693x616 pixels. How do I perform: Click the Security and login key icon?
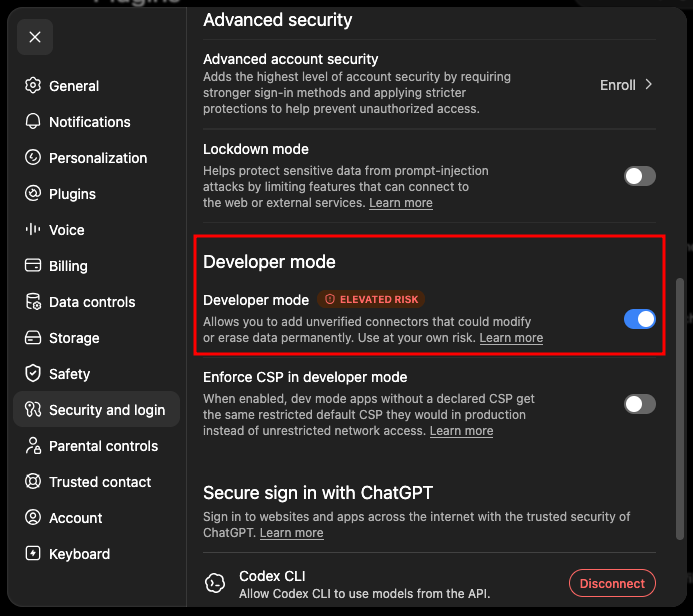coord(33,409)
